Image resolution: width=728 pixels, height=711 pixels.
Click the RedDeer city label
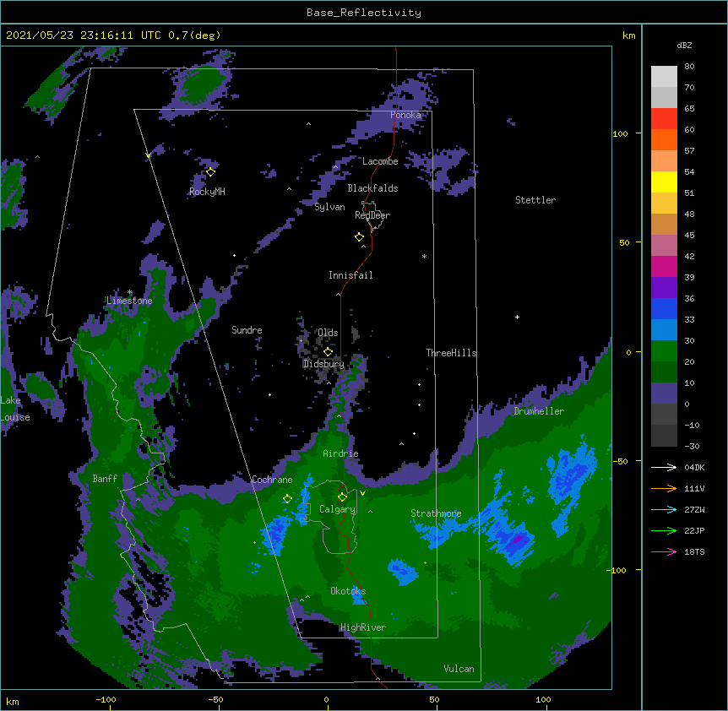click(x=372, y=215)
